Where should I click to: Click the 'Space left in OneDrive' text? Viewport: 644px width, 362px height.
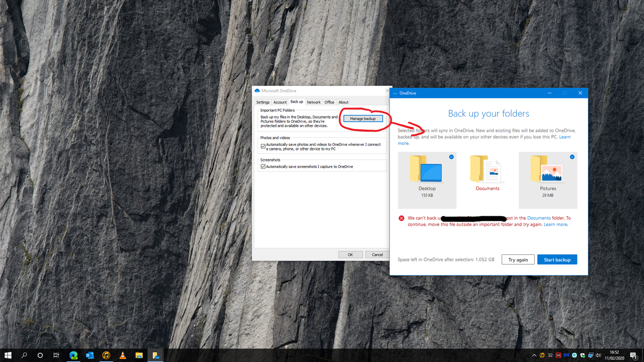point(446,259)
